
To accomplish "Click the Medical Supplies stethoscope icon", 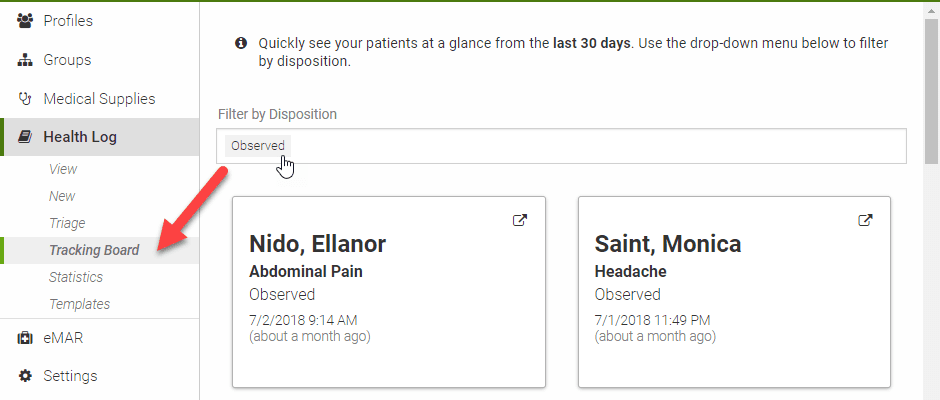I will click(x=25, y=98).
